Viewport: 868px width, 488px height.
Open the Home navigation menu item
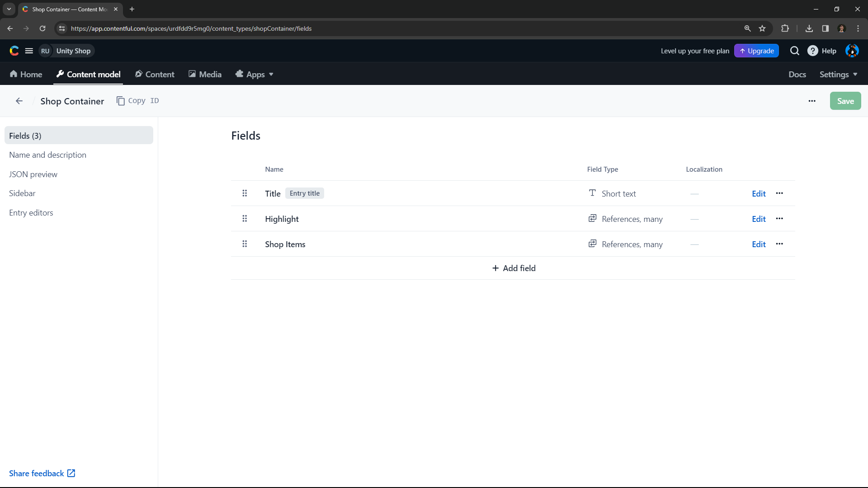pyautogui.click(x=26, y=74)
